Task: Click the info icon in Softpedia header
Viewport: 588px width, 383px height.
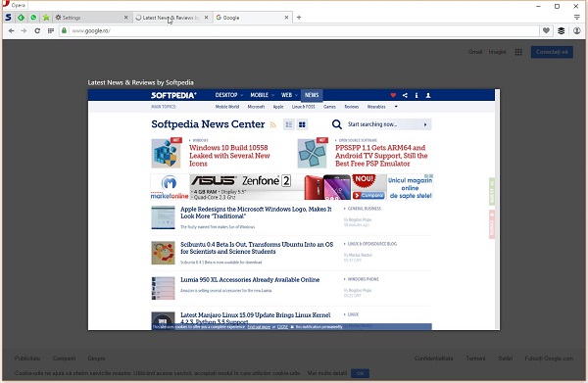Action: point(416,95)
